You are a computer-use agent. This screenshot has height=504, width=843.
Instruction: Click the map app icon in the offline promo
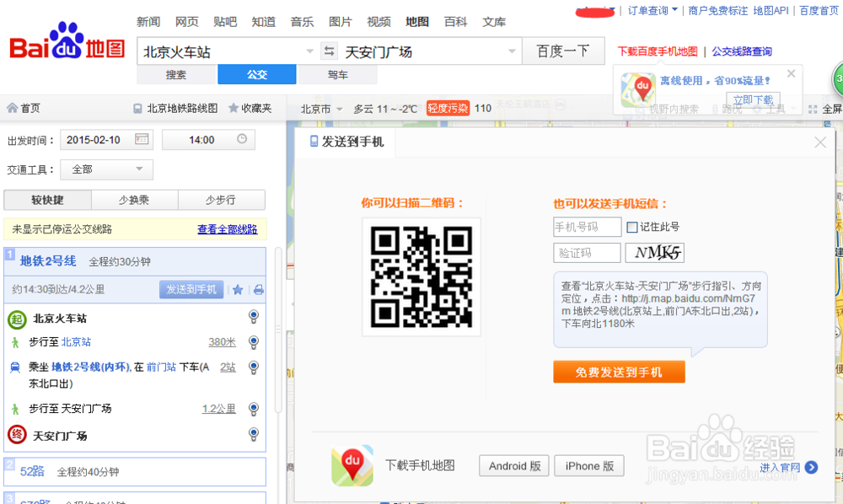coord(637,89)
